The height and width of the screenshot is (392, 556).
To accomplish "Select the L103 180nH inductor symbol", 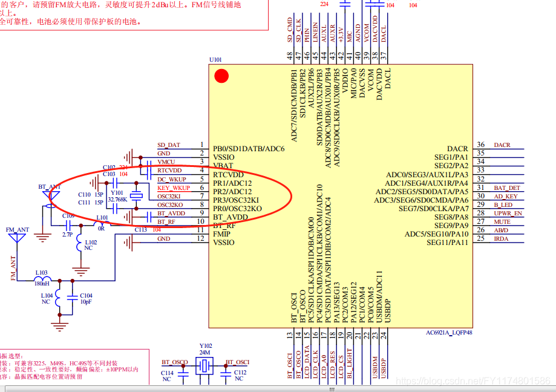I will [42, 279].
